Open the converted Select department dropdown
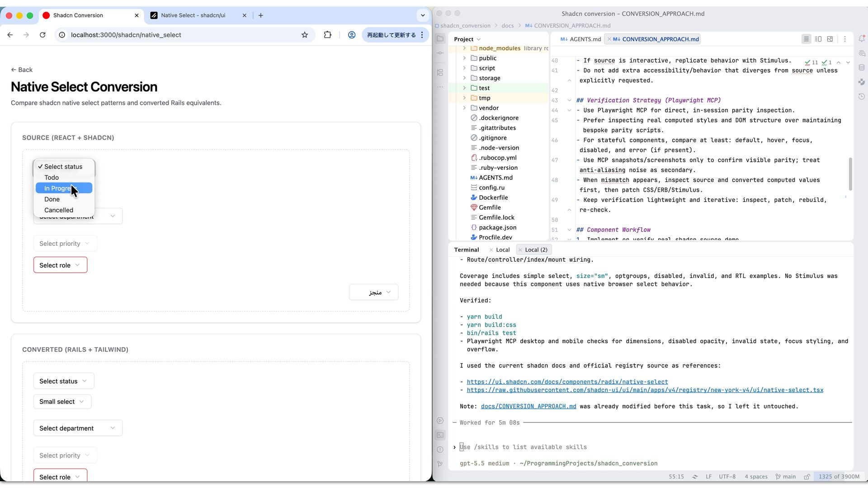868x488 pixels. [x=78, y=428]
